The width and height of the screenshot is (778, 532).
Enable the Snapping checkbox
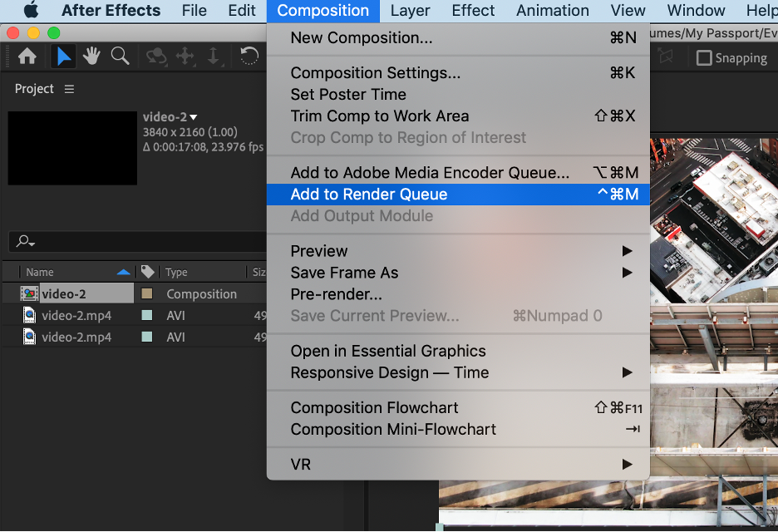(x=704, y=58)
